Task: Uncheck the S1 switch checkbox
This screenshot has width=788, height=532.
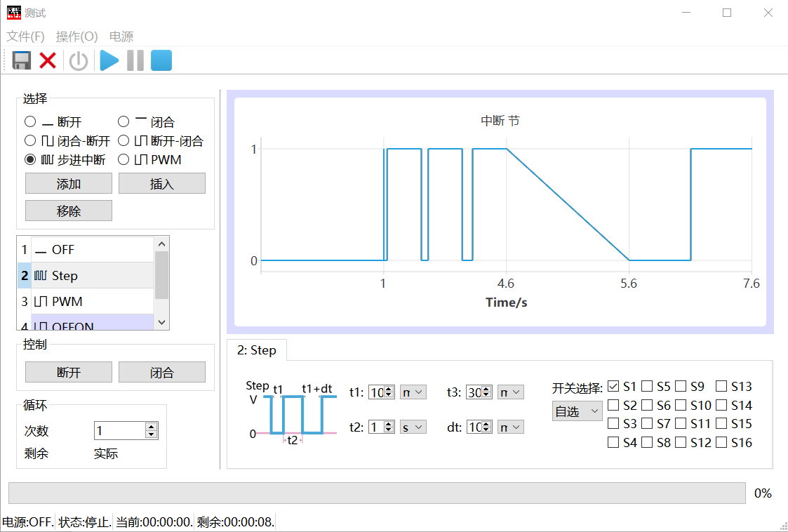Action: point(613,387)
